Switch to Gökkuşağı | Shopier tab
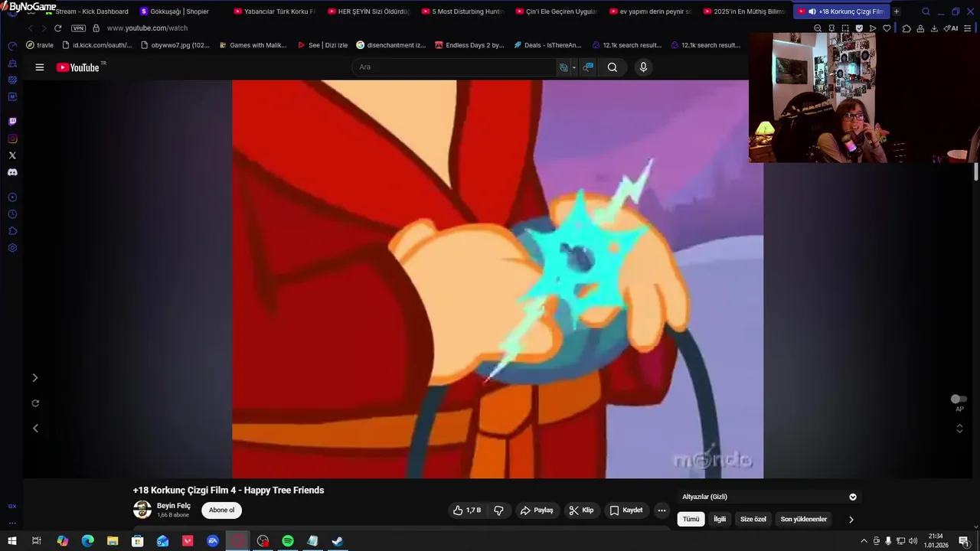 pyautogui.click(x=175, y=11)
